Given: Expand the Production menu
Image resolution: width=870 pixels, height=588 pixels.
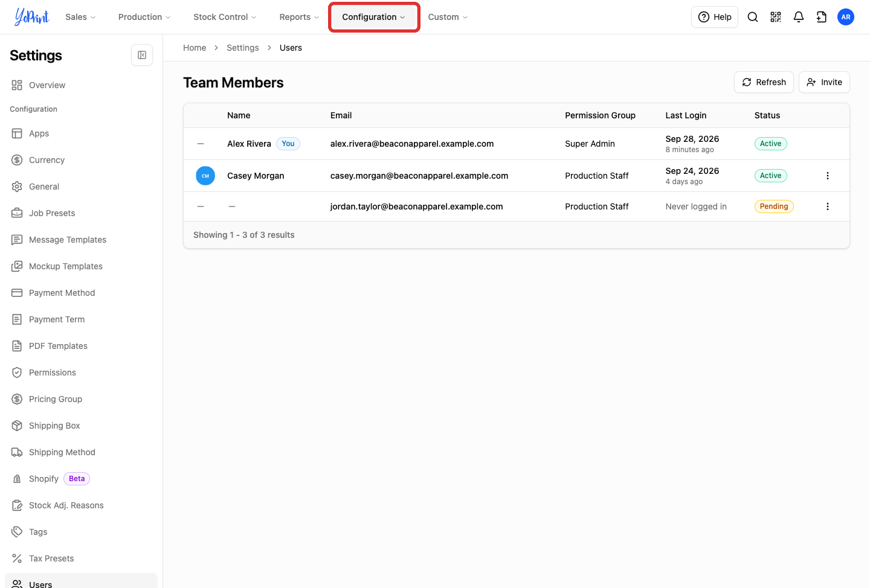Looking at the screenshot, I should (144, 17).
